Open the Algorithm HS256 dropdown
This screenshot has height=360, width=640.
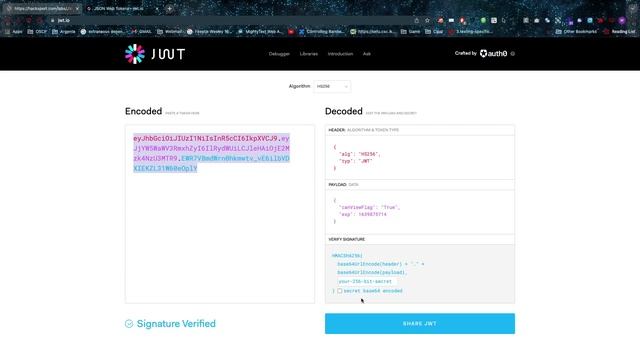(x=332, y=87)
